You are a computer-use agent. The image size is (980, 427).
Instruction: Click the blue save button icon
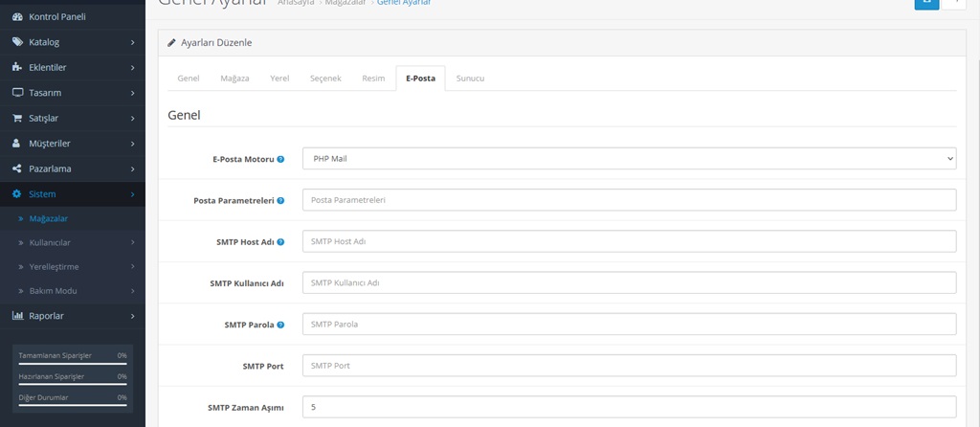926,3
